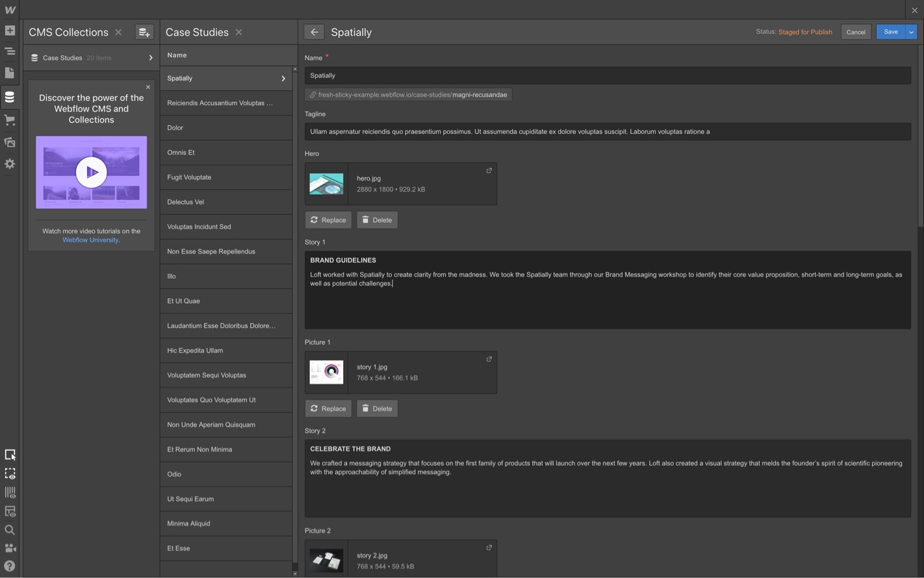Image resolution: width=924 pixels, height=578 pixels.
Task: Open story 1.jpg in new tab icon
Action: [489, 359]
